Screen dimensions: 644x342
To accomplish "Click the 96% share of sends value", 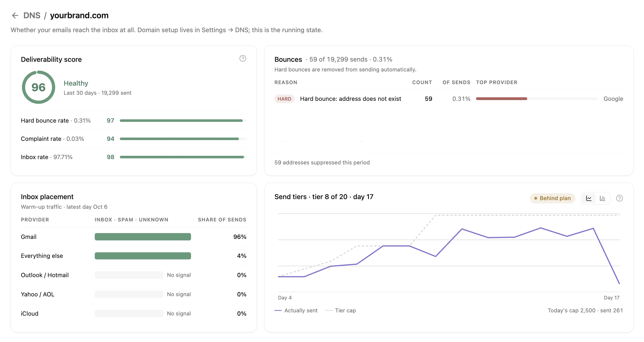I will coord(240,237).
